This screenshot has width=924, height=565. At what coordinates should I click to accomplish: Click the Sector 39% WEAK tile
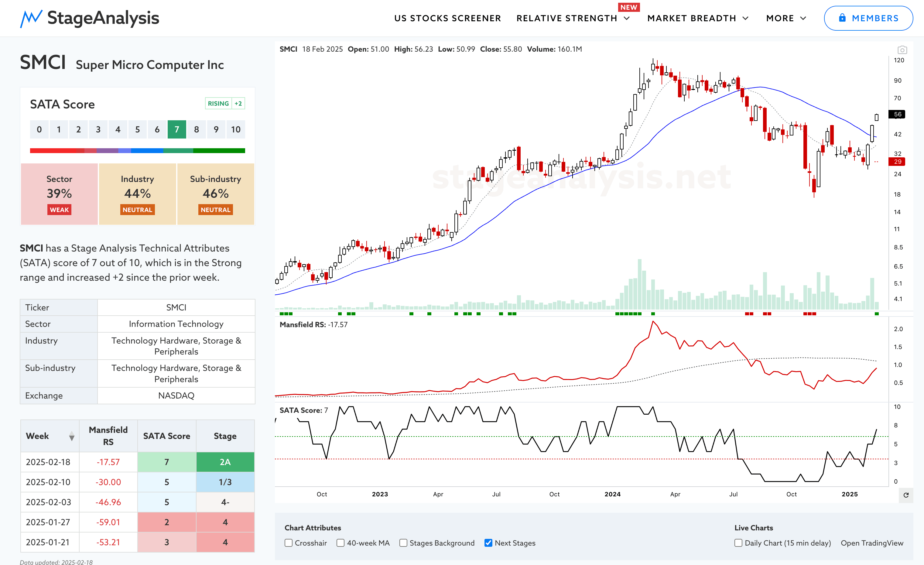59,194
